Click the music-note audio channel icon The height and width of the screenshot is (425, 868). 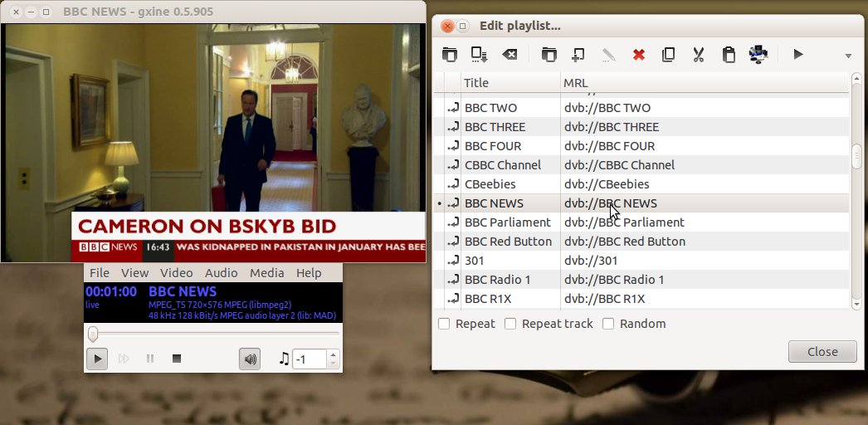(x=284, y=359)
